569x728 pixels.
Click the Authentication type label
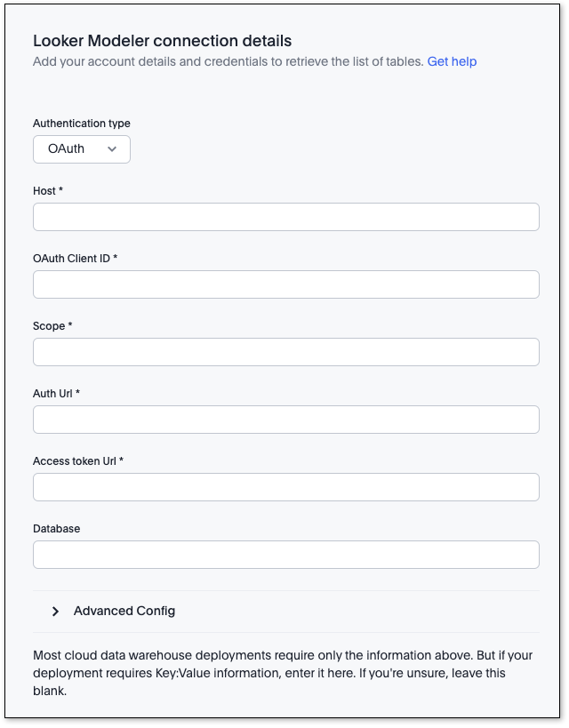(81, 124)
